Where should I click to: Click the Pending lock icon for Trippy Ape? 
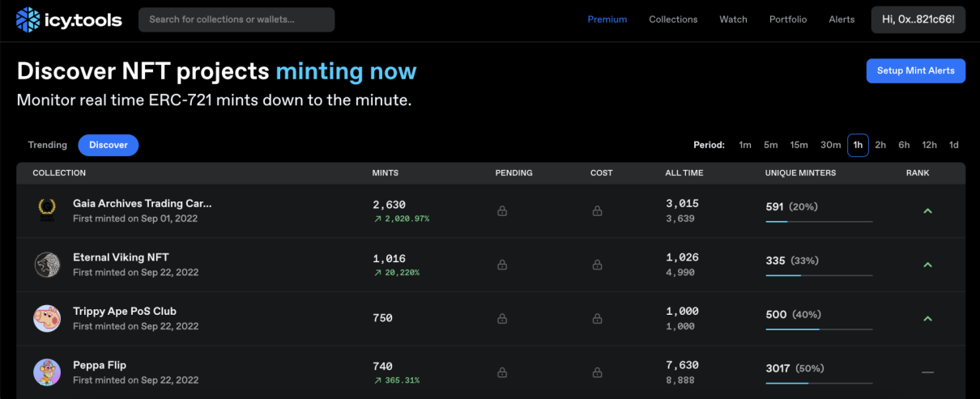click(x=502, y=319)
